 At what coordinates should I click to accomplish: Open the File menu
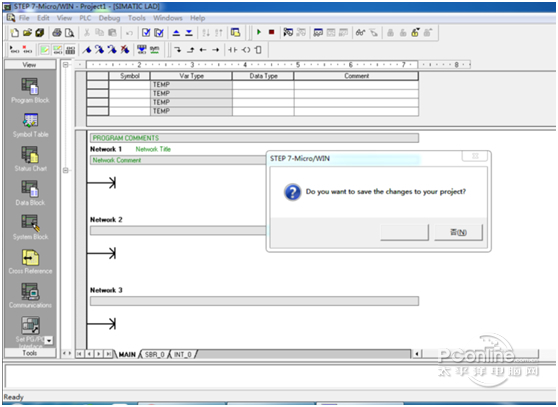[24, 18]
